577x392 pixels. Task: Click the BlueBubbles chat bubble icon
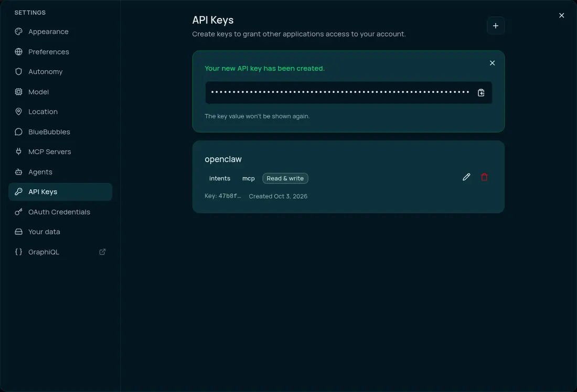click(18, 132)
